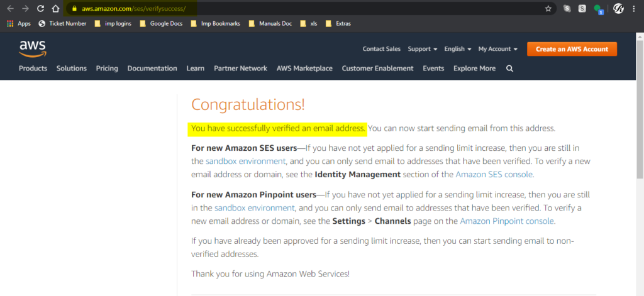The height and width of the screenshot is (296, 644).
Task: Click the white square S extension icon
Action: pyautogui.click(x=582, y=8)
